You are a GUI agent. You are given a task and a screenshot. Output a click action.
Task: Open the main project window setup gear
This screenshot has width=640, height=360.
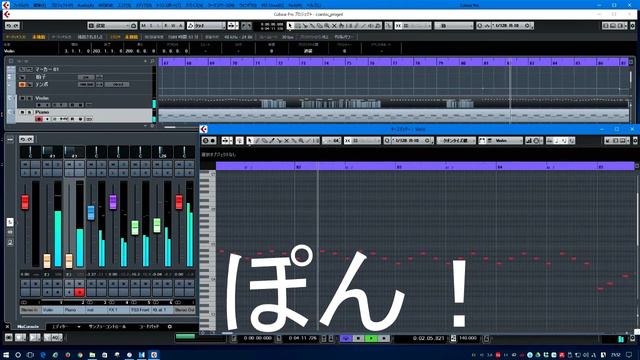[632, 26]
